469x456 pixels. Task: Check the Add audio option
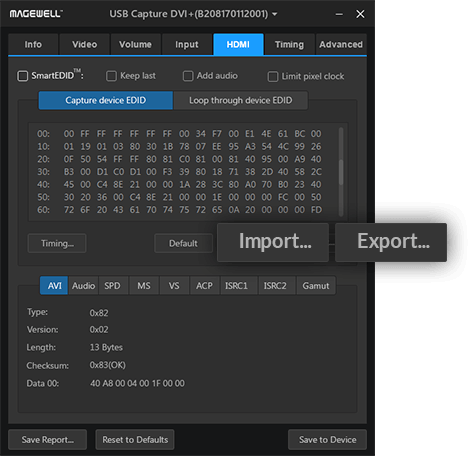(188, 76)
